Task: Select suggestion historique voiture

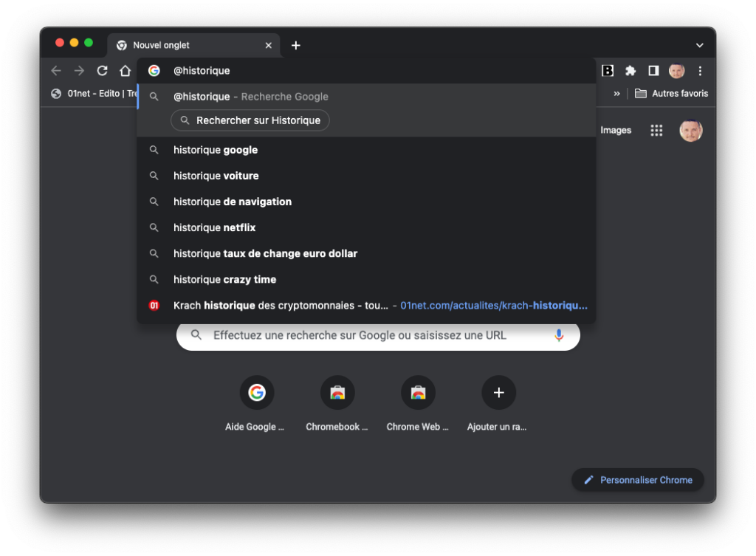Action: click(366, 176)
